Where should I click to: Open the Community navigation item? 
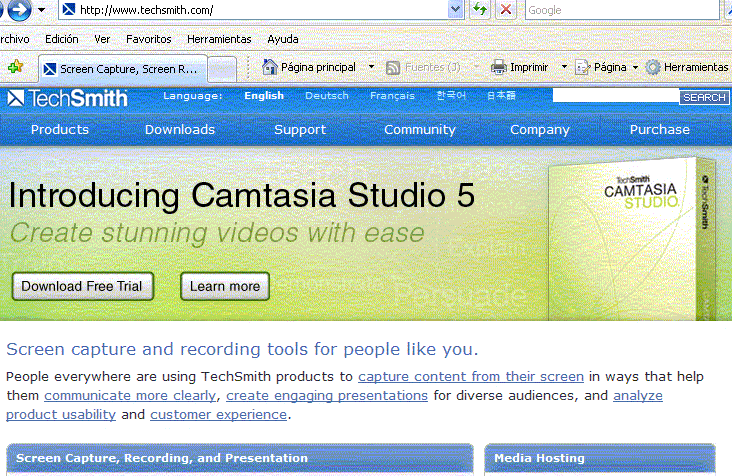[420, 130]
